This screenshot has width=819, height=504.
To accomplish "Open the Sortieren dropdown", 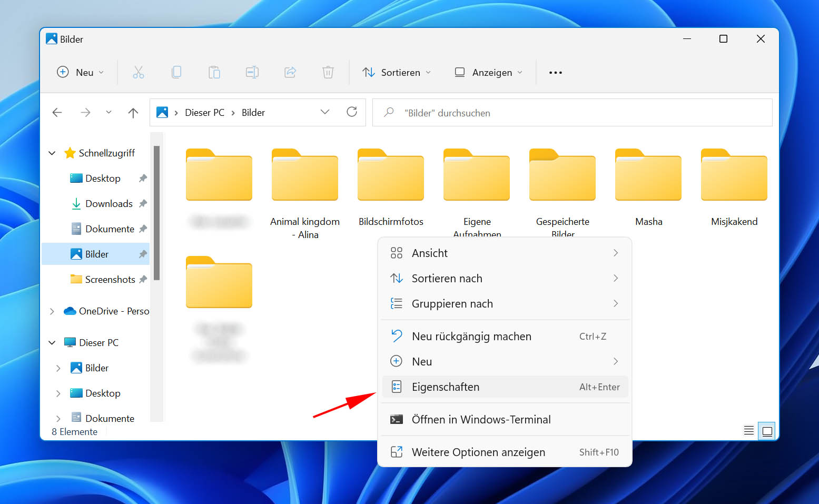I will pyautogui.click(x=397, y=72).
